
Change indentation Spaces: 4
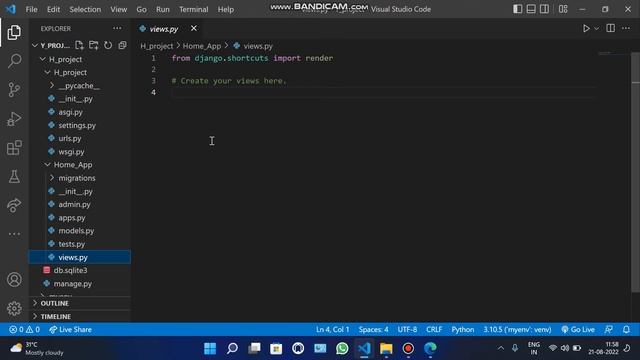pyautogui.click(x=373, y=329)
